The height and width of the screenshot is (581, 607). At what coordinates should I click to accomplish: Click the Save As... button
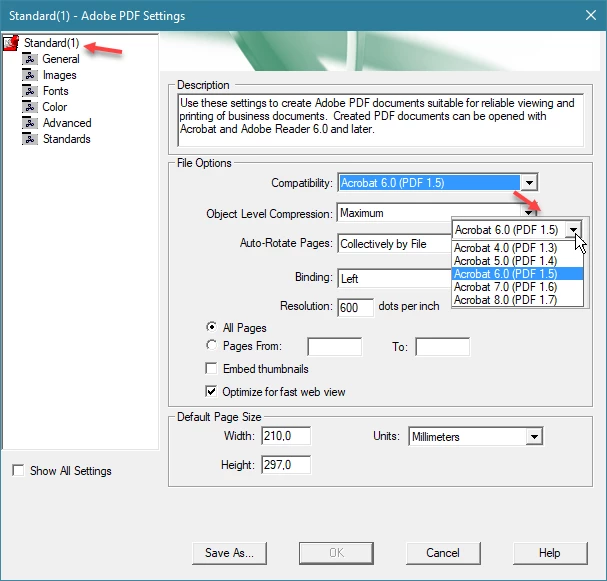pyautogui.click(x=229, y=553)
